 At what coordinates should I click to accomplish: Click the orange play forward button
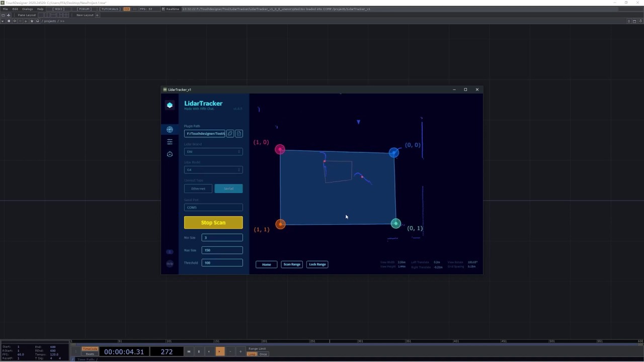(220, 351)
